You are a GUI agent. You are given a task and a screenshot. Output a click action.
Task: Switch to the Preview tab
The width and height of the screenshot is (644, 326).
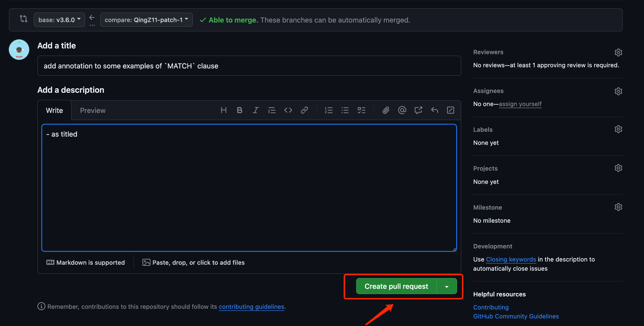click(92, 110)
